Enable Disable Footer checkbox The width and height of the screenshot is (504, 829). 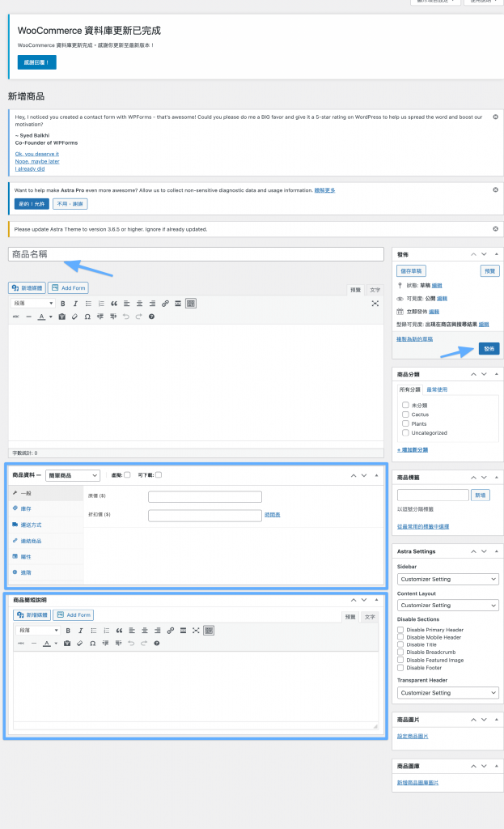pos(400,668)
